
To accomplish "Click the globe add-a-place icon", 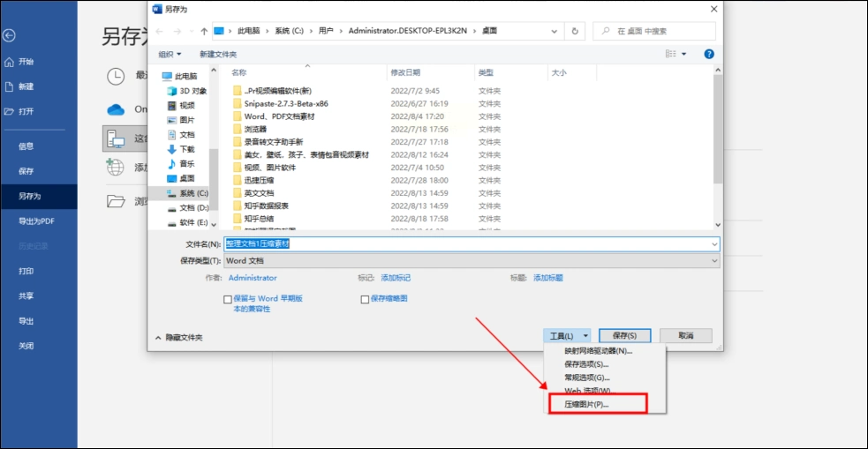I will (x=115, y=167).
